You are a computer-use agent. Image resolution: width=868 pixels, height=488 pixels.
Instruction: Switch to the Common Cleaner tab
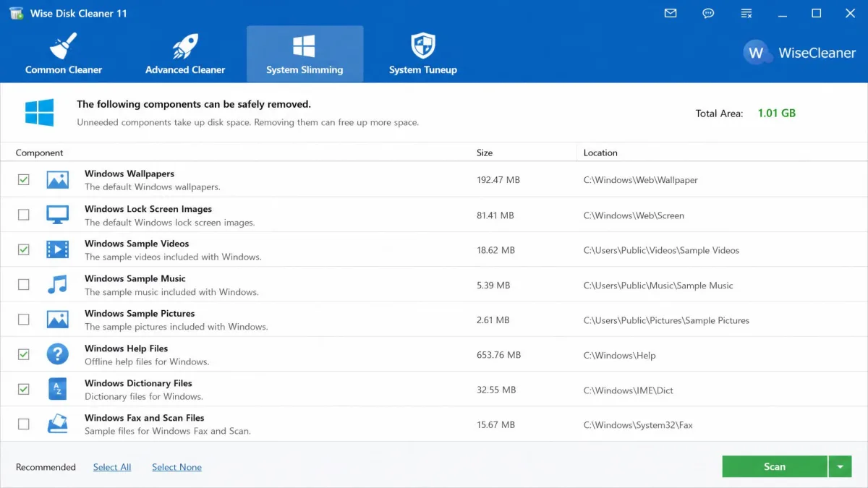coord(64,54)
